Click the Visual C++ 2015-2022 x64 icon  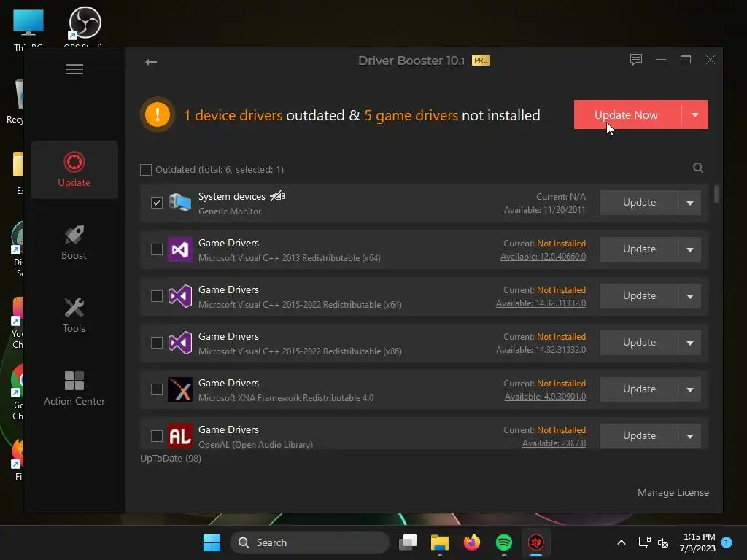tap(180, 296)
